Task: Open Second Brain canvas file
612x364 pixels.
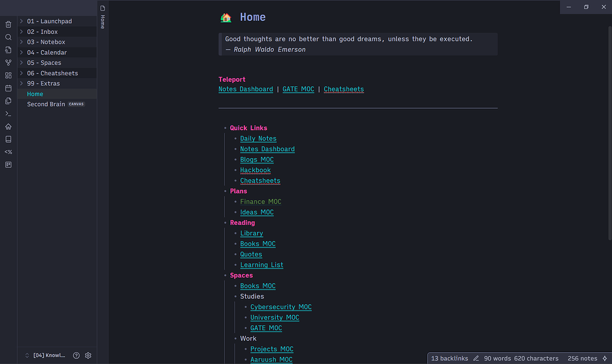Action: point(46,104)
